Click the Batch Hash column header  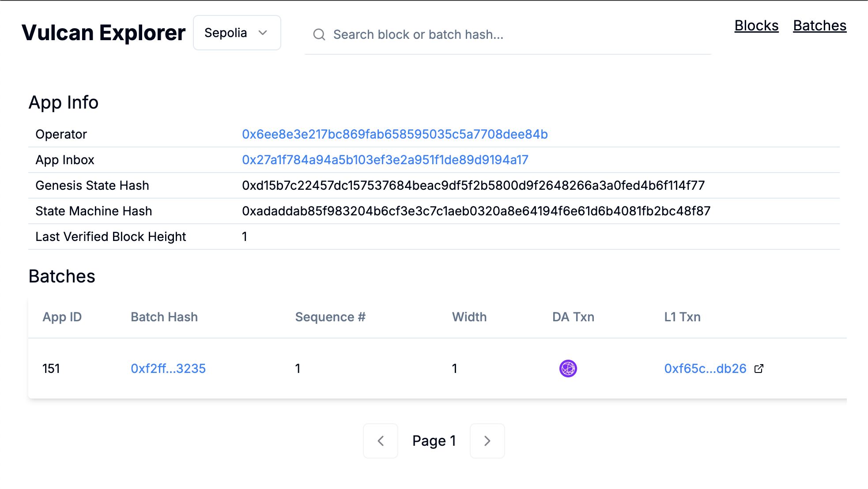pos(164,317)
